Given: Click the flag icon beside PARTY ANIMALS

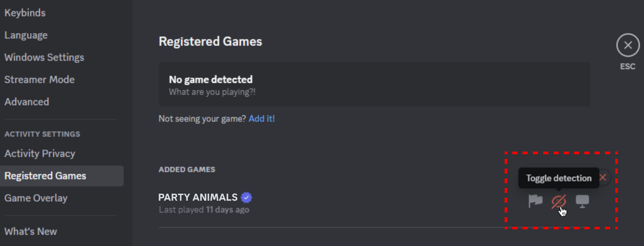Looking at the screenshot, I should point(535,200).
